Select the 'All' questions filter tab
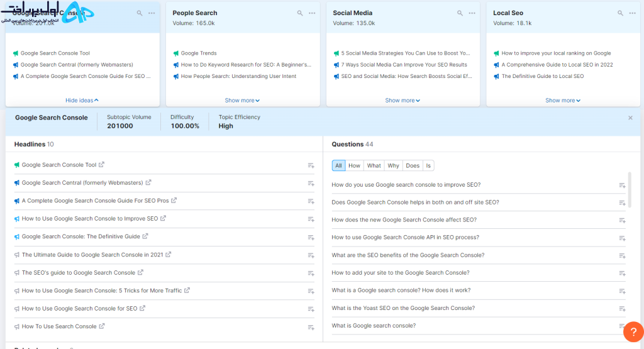 pos(338,165)
